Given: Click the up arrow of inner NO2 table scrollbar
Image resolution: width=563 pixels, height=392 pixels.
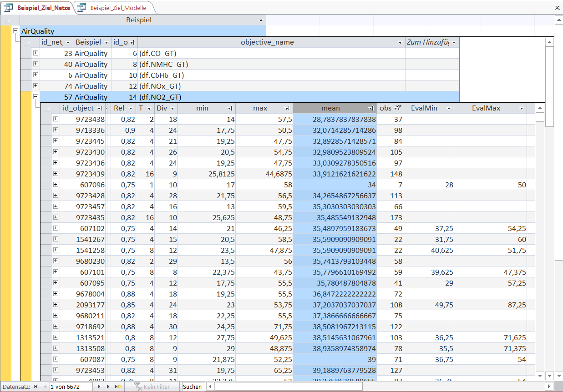Looking at the screenshot, I should [540, 108].
